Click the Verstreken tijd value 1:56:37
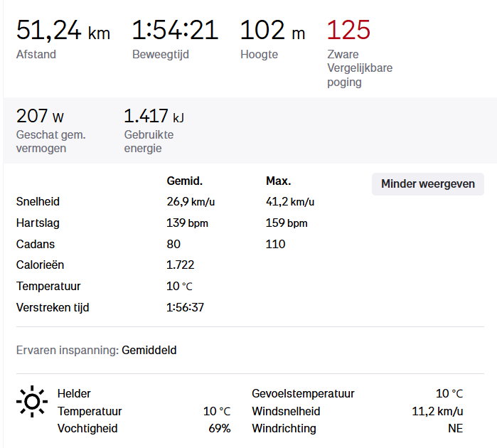This screenshot has height=448, width=497. (x=186, y=308)
